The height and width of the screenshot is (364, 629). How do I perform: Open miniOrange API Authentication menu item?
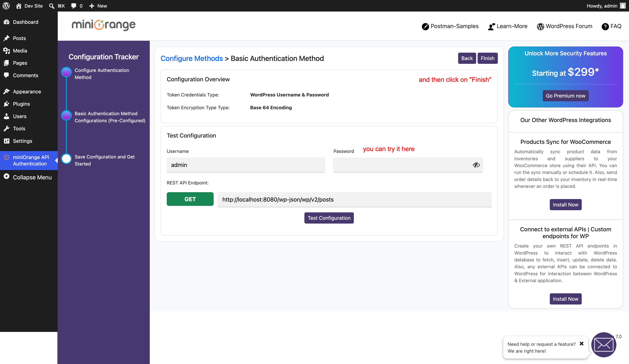point(29,160)
